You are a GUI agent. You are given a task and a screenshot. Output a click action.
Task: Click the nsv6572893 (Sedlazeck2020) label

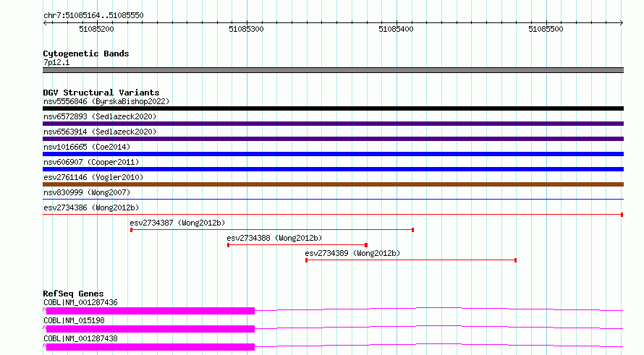pyautogui.click(x=100, y=116)
